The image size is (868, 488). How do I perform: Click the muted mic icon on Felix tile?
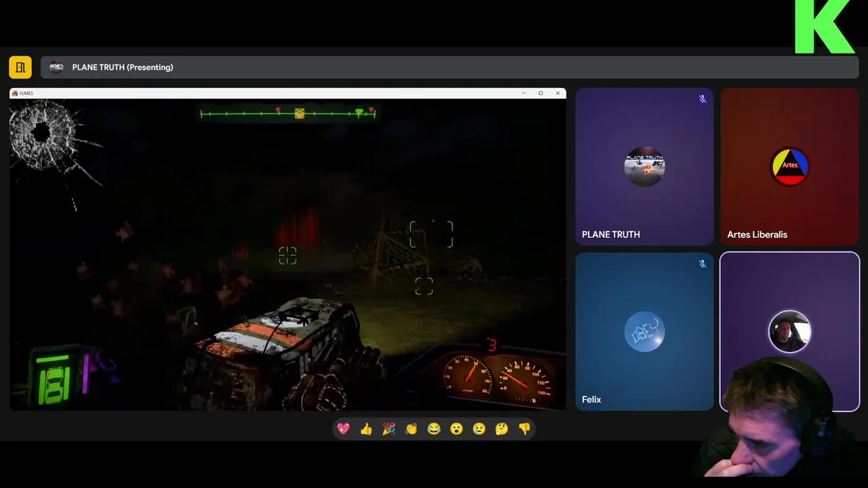pos(703,264)
